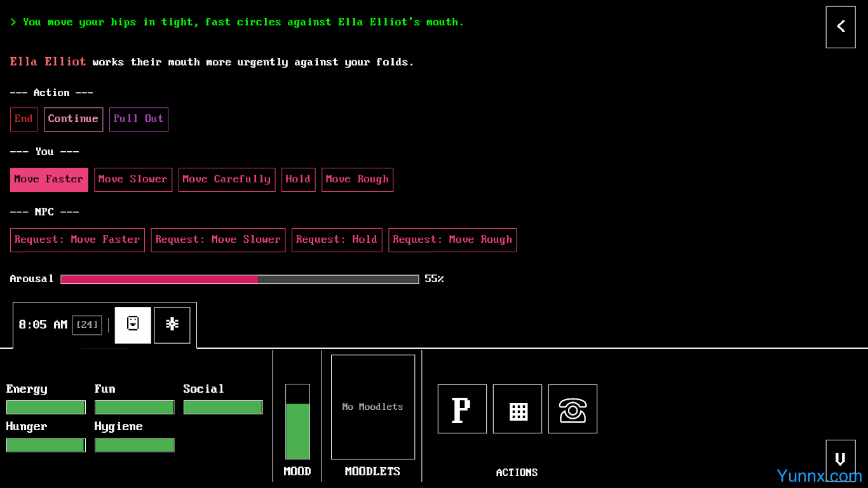Click the Hunger need bar
Screen dimensions: 868x488
46,445
